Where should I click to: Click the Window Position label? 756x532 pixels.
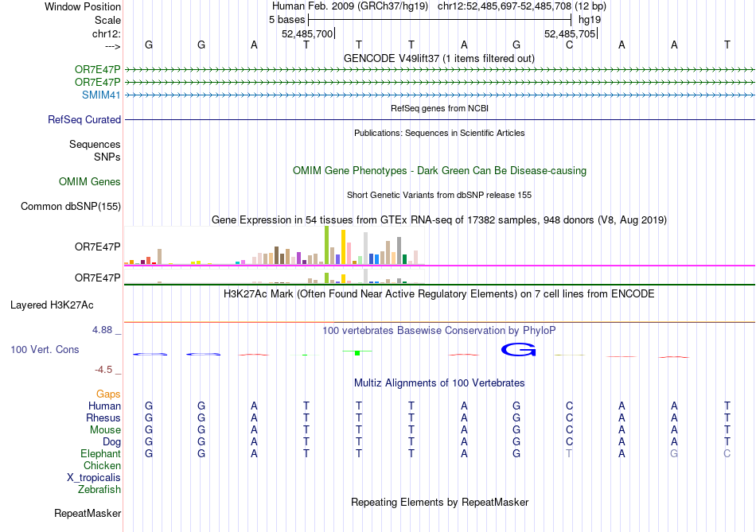coord(83,6)
